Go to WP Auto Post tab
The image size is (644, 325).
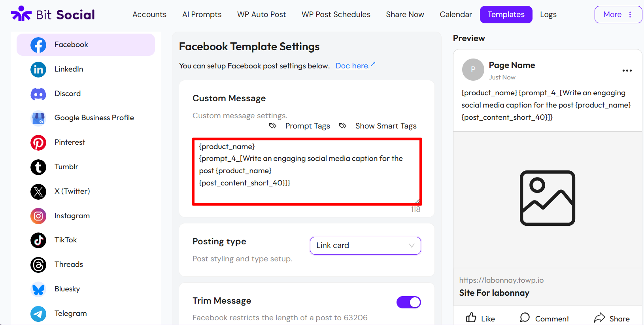point(261,15)
